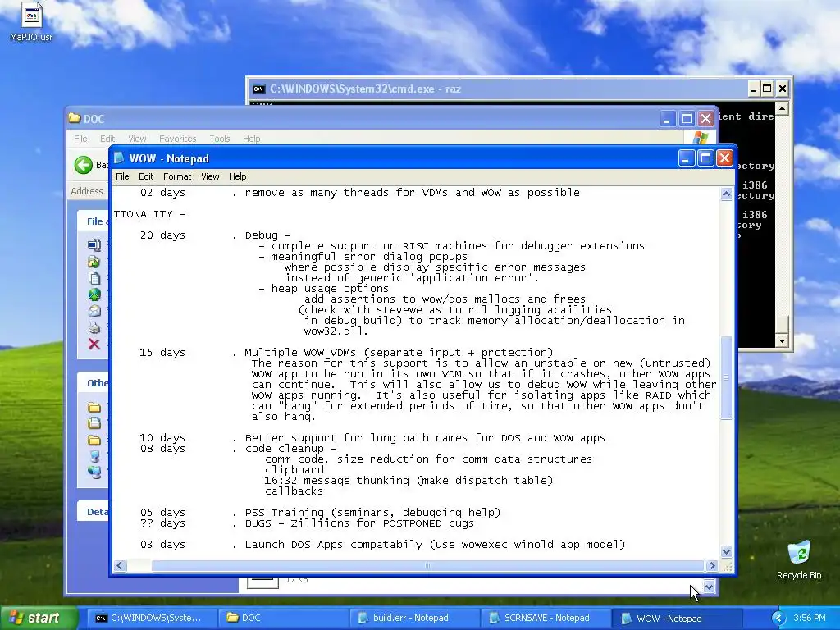Open the View menu in DOC window
Image resolution: width=840 pixels, height=630 pixels.
(137, 139)
